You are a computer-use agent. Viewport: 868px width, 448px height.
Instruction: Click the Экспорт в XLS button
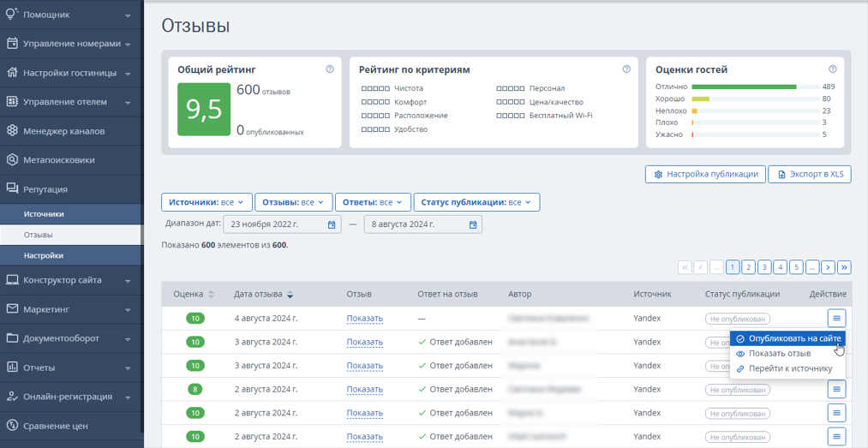pyautogui.click(x=810, y=174)
